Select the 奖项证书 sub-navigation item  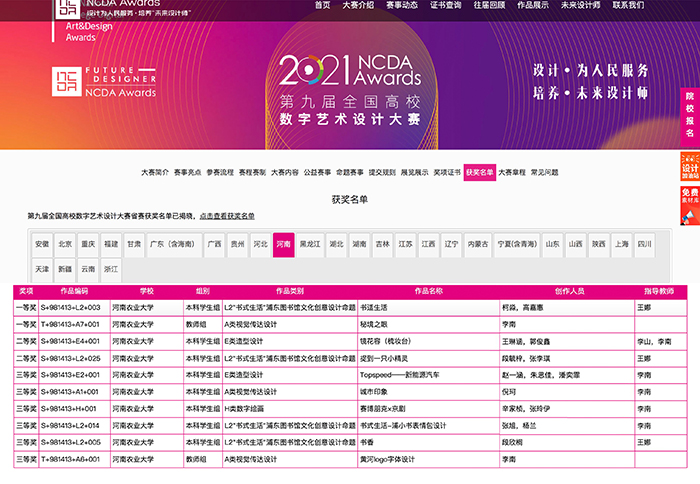(447, 172)
